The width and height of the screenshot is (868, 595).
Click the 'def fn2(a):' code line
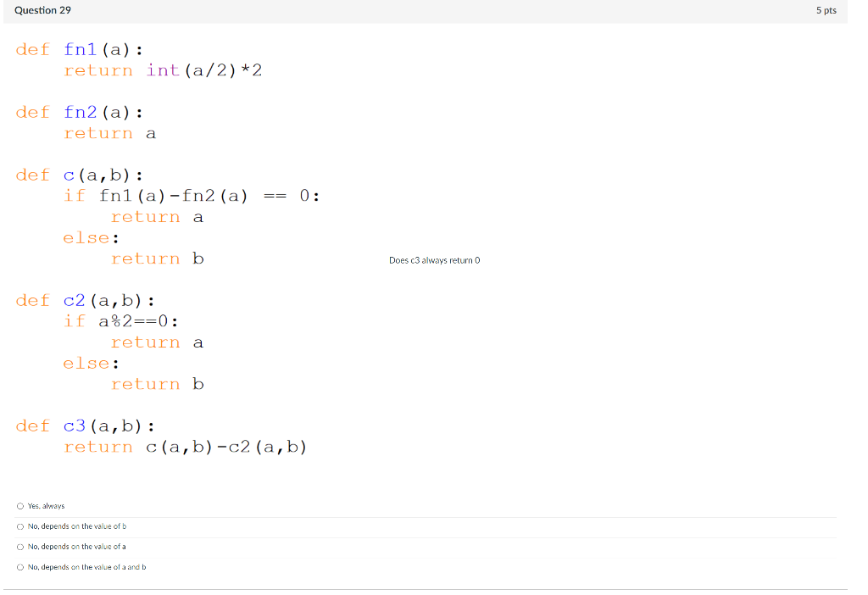pos(79,113)
